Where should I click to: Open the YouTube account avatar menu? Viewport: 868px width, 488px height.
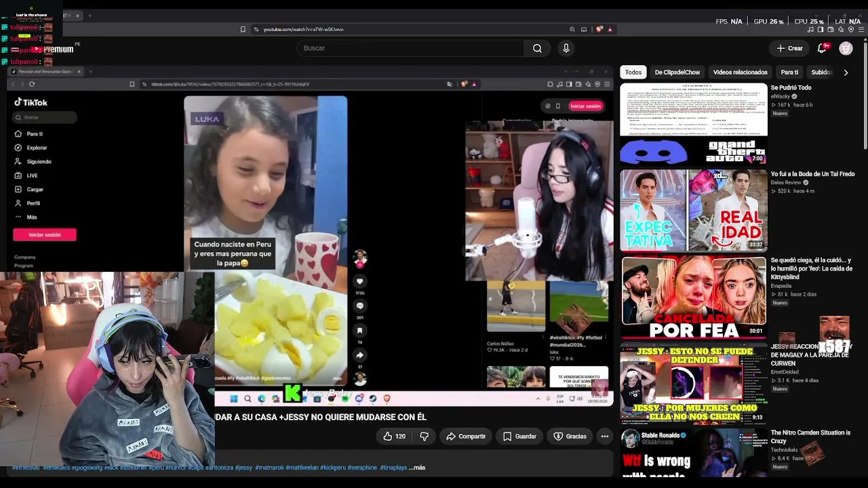pos(846,48)
